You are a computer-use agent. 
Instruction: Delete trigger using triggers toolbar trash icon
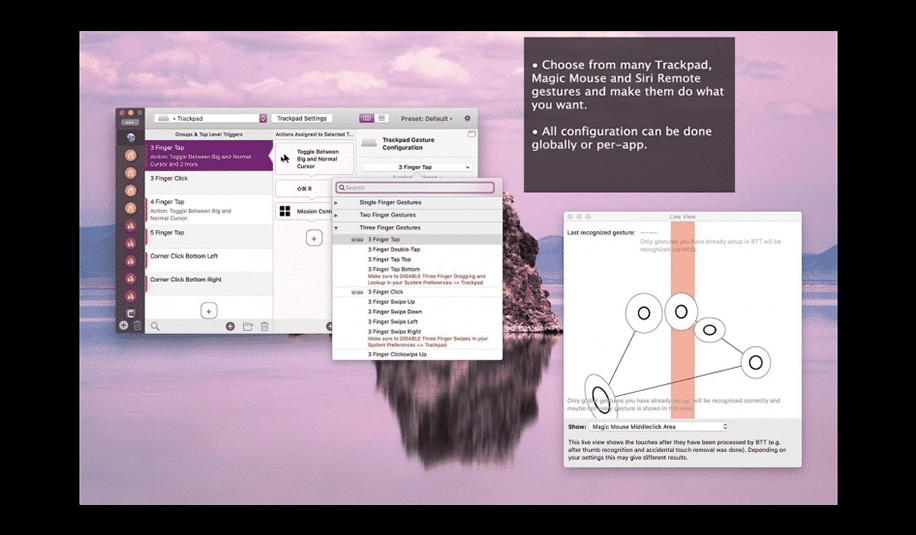[264, 326]
